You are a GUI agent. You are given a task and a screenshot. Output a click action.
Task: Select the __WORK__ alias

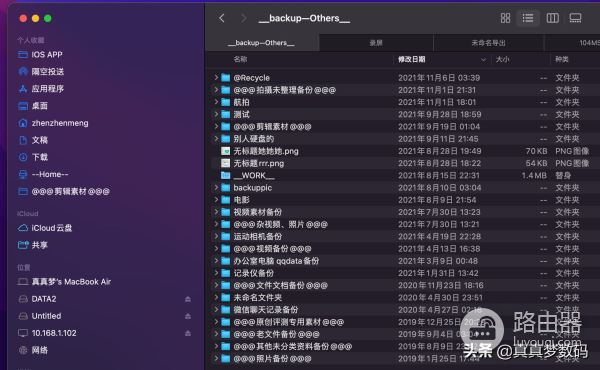[254, 176]
